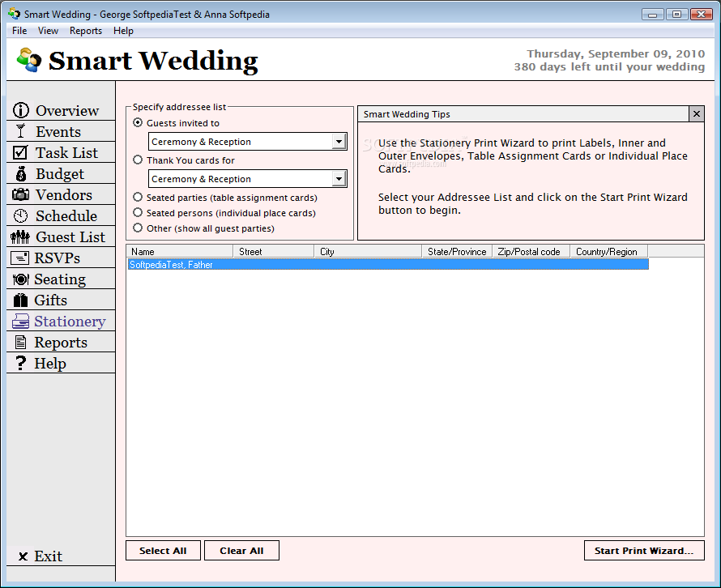Go to the Guest List section label
The height and width of the screenshot is (588, 721).
pos(70,237)
